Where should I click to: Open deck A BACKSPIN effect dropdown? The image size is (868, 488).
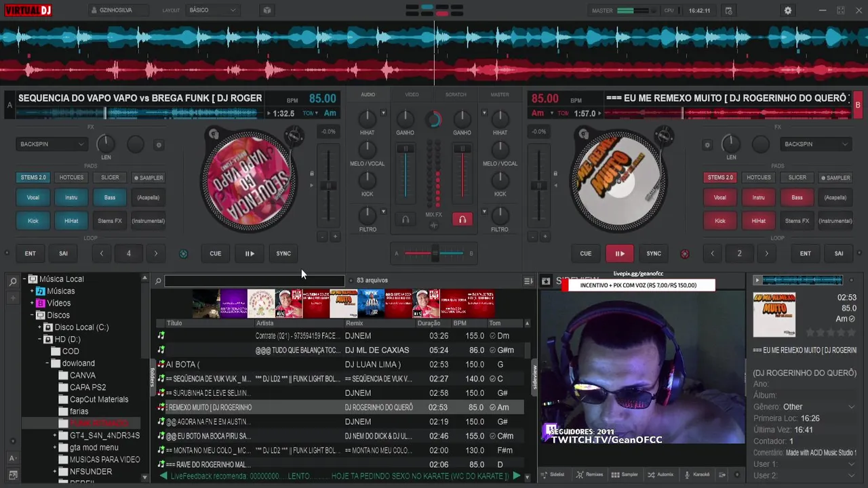click(x=52, y=144)
